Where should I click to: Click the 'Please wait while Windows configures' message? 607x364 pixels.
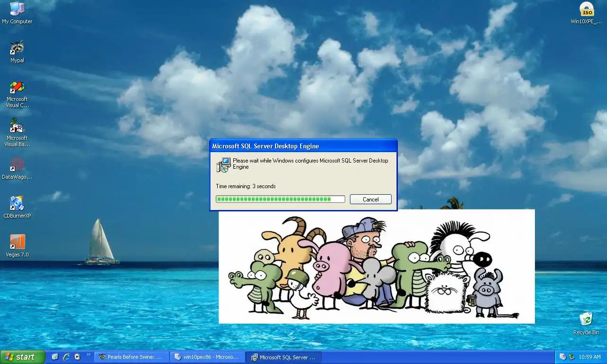coord(311,164)
